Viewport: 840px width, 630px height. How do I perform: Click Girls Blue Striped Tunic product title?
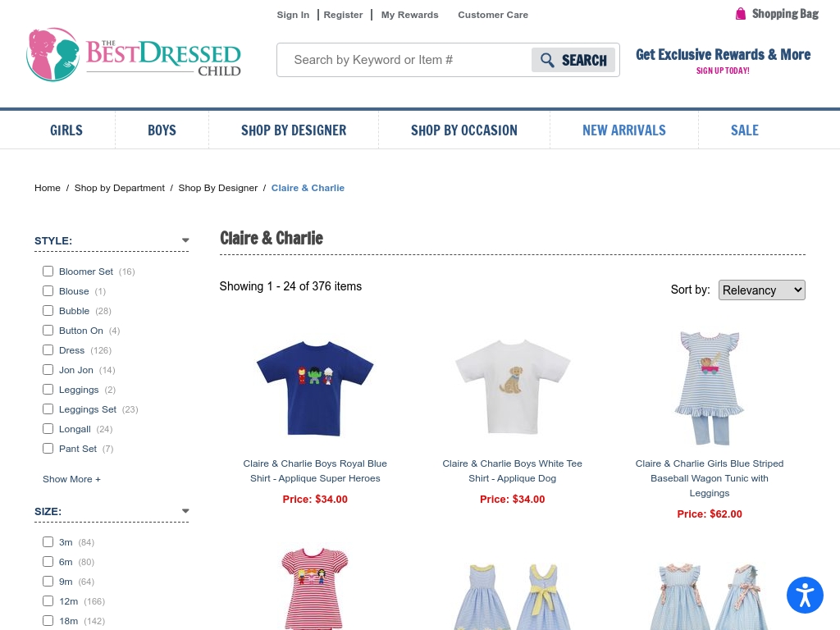(x=710, y=478)
